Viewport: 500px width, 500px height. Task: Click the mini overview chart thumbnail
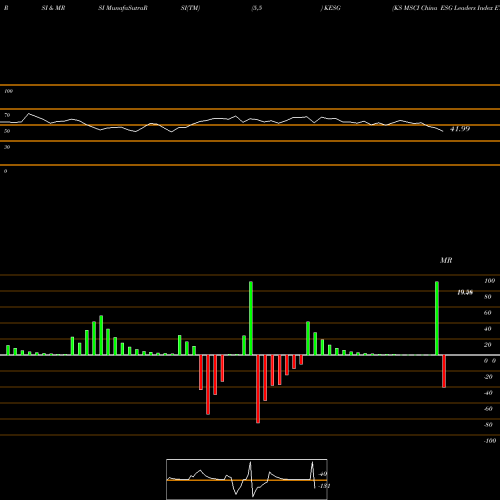[247, 479]
